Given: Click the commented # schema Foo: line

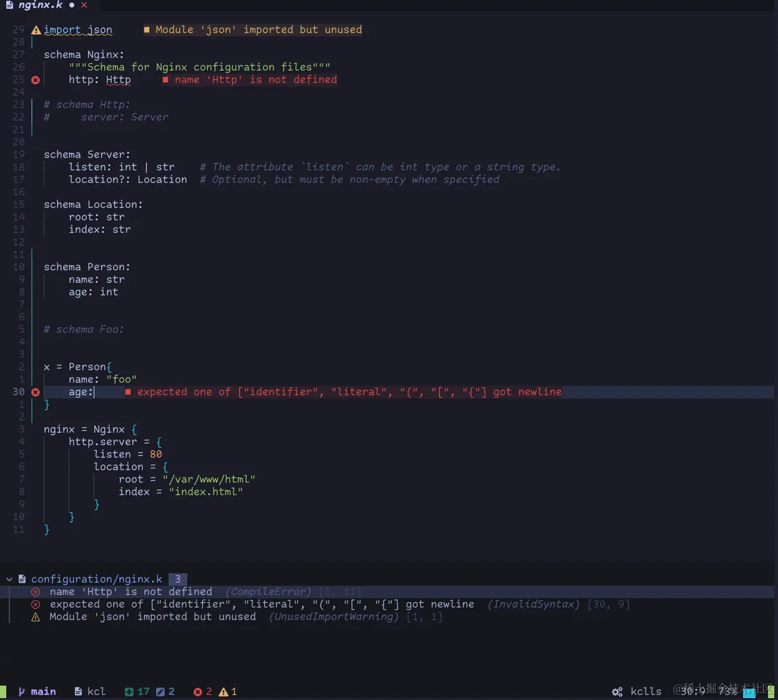Looking at the screenshot, I should click(84, 330).
